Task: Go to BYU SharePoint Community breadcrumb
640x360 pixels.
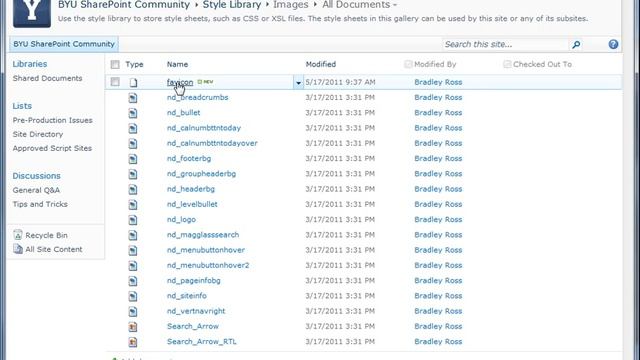Action: click(x=124, y=5)
